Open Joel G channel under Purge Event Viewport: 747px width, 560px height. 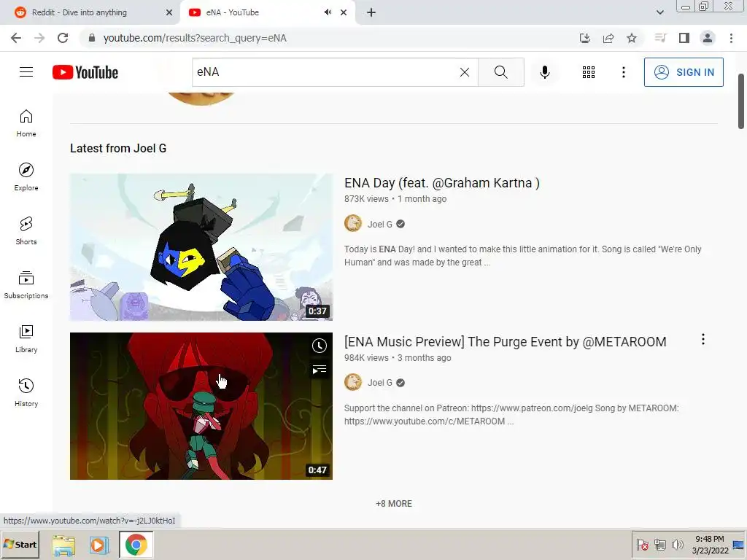pos(379,383)
